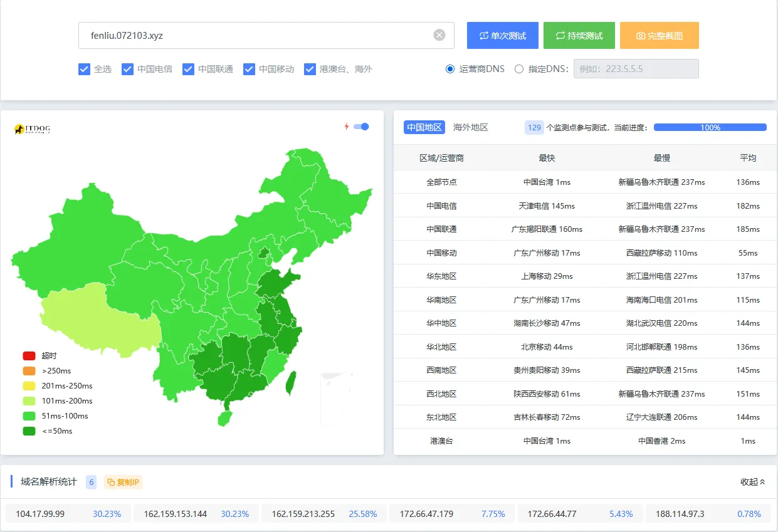Click the red lightning bolt icon
This screenshot has width=778, height=532.
click(x=346, y=127)
